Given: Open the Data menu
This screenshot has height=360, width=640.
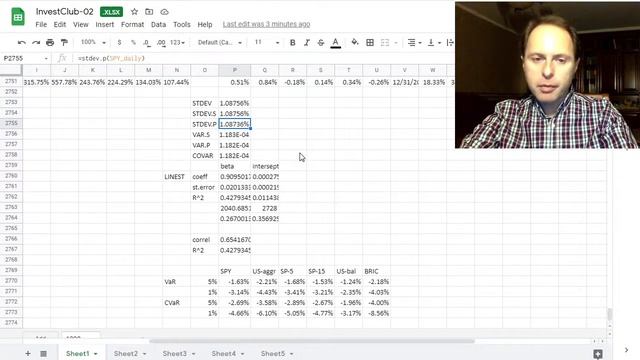Looking at the screenshot, I should tap(158, 24).
